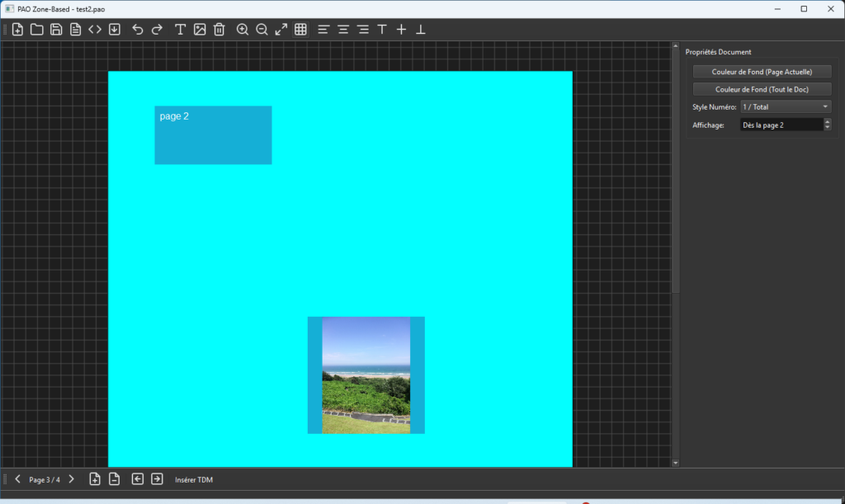This screenshot has width=845, height=504.
Task: Open the Style Numéro dropdown
Action: 786,106
